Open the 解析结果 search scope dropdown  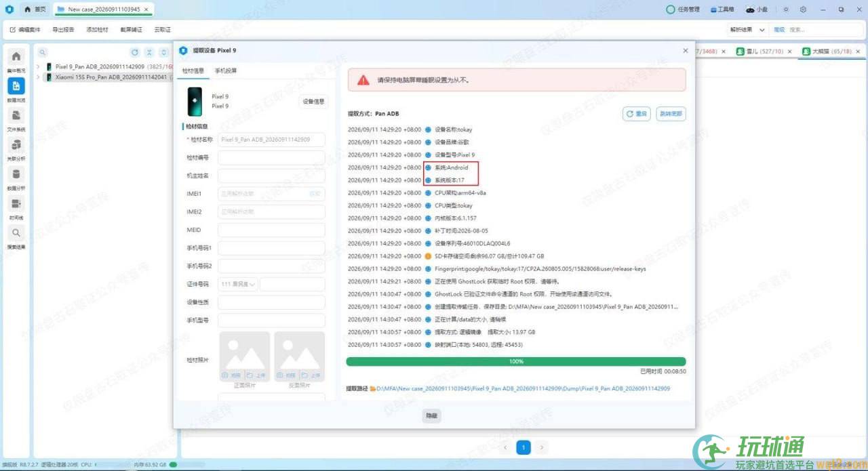click(x=748, y=30)
